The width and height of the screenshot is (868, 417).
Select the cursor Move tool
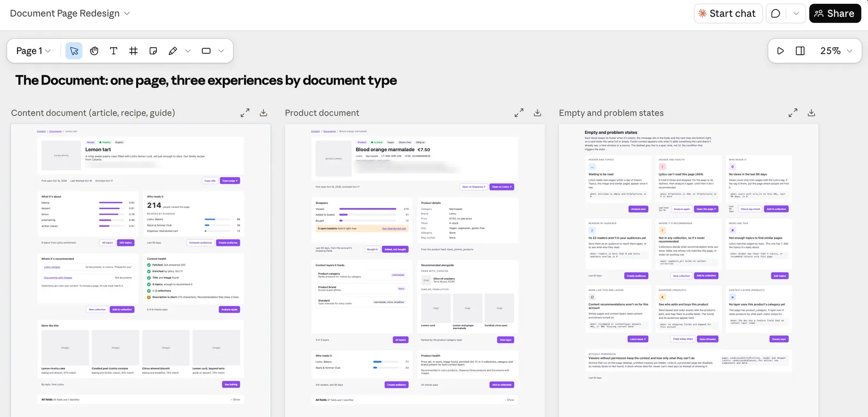coord(74,51)
